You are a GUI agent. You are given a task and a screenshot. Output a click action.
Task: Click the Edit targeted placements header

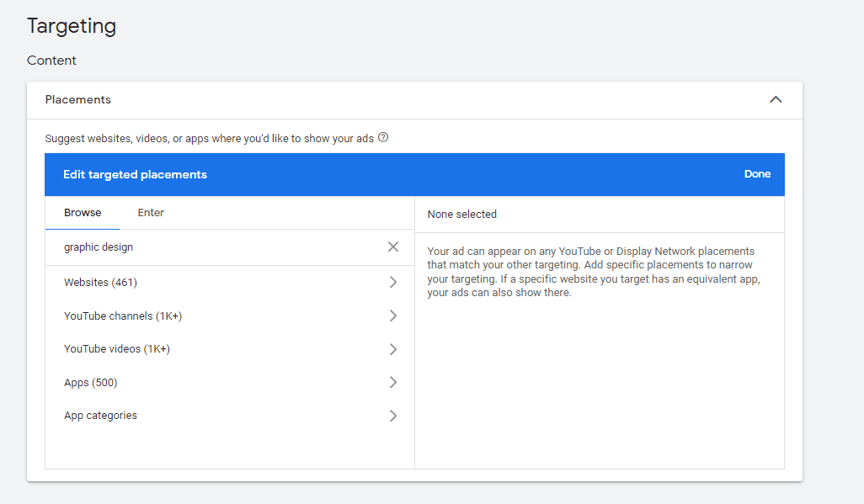point(135,173)
